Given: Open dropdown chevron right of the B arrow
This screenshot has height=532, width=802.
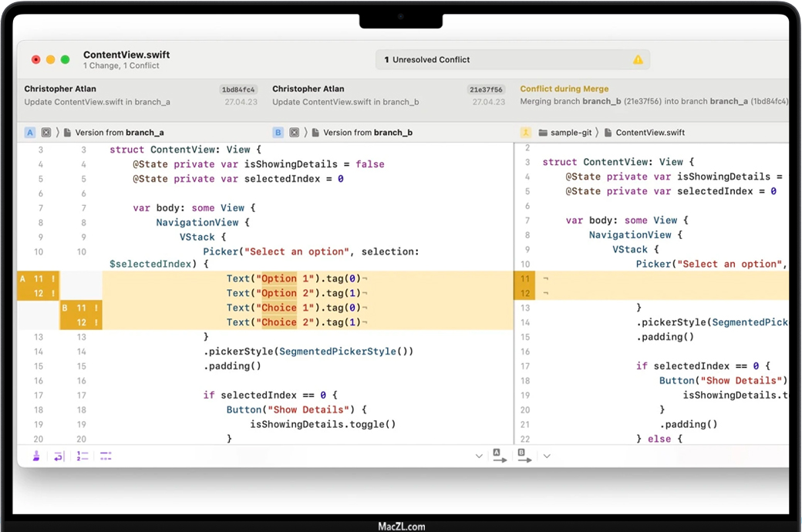Looking at the screenshot, I should pos(547,456).
